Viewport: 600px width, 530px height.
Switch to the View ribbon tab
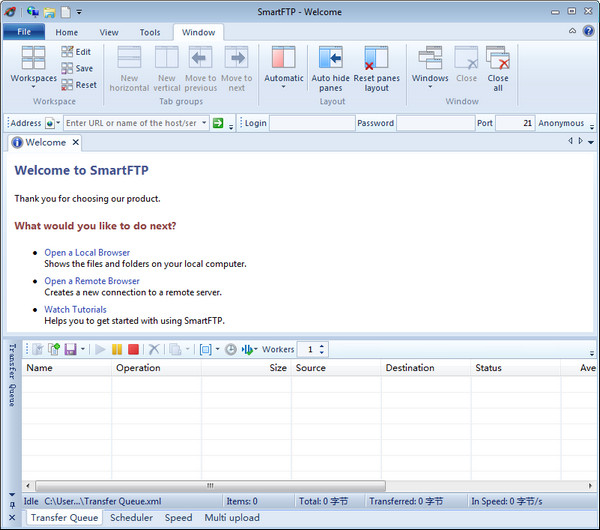click(109, 32)
